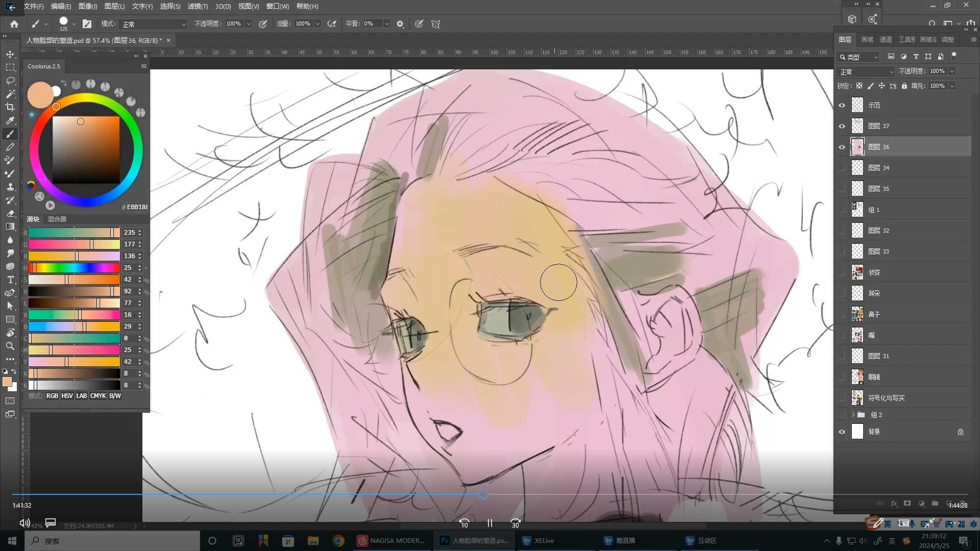
Task: Open brush settings gear icon
Action: (400, 24)
